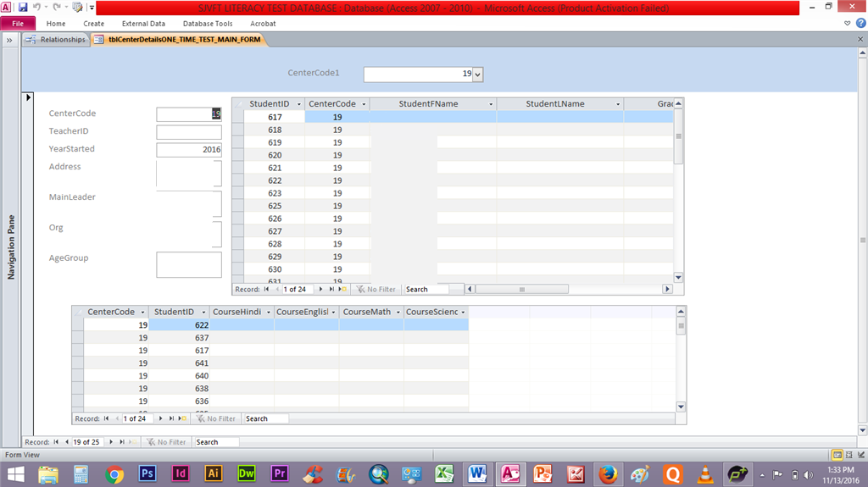
Task: Open Microsoft Access help question mark
Action: click(861, 23)
